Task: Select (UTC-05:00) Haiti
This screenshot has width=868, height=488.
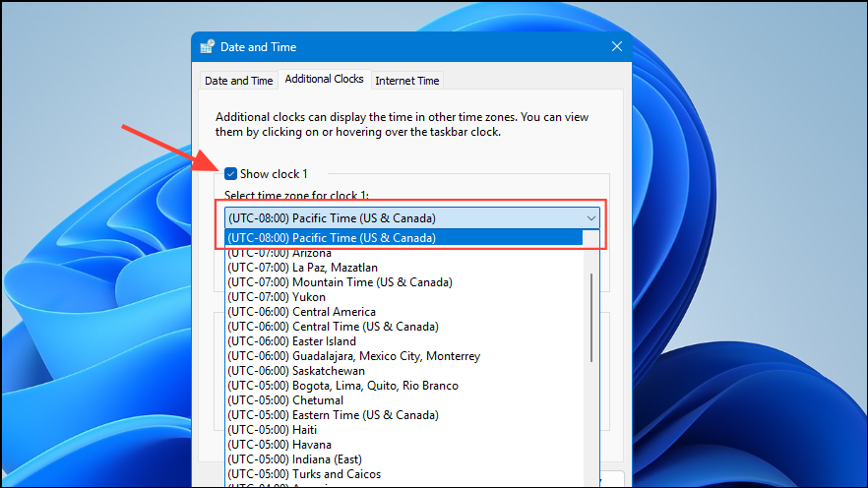Action: pyautogui.click(x=404, y=430)
